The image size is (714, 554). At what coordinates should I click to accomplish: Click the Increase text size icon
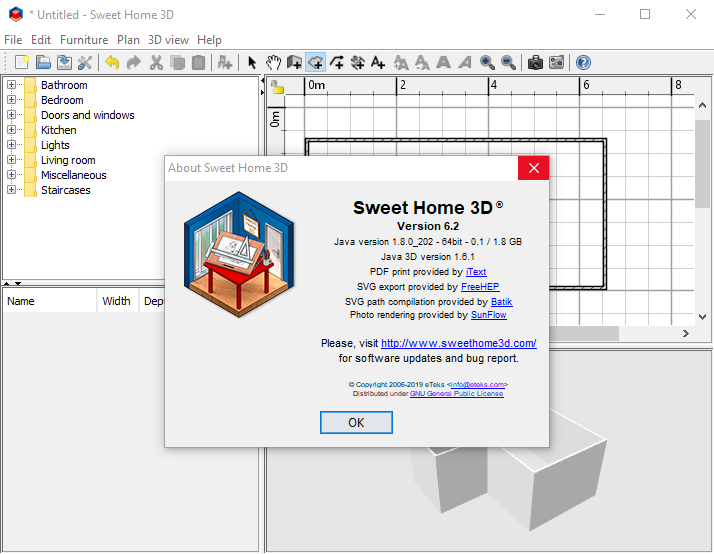[401, 62]
